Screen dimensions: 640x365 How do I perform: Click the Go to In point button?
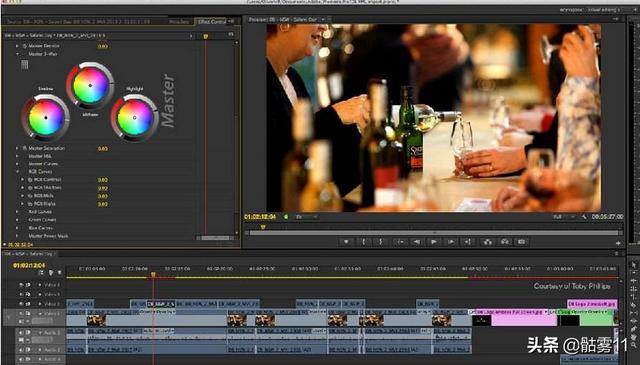pos(400,242)
